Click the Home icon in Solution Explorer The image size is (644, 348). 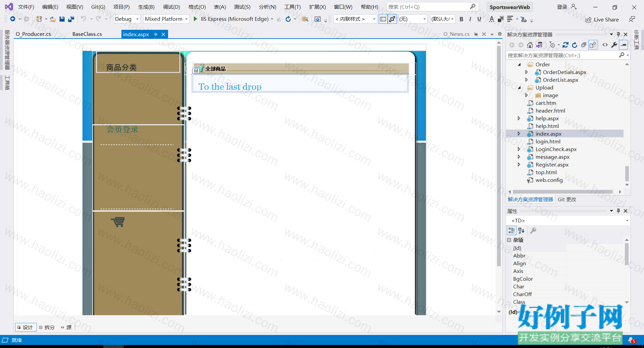pyautogui.click(x=530, y=45)
